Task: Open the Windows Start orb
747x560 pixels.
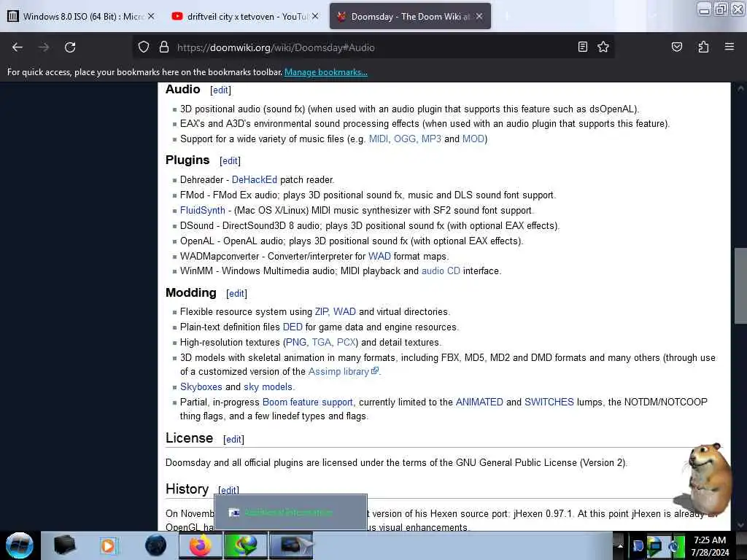Action: pos(20,545)
